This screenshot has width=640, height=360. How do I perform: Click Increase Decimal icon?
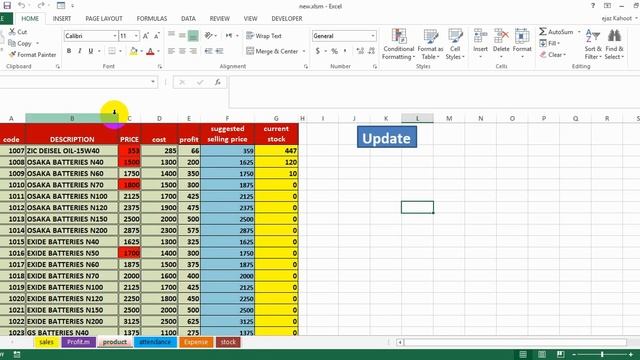[360, 51]
